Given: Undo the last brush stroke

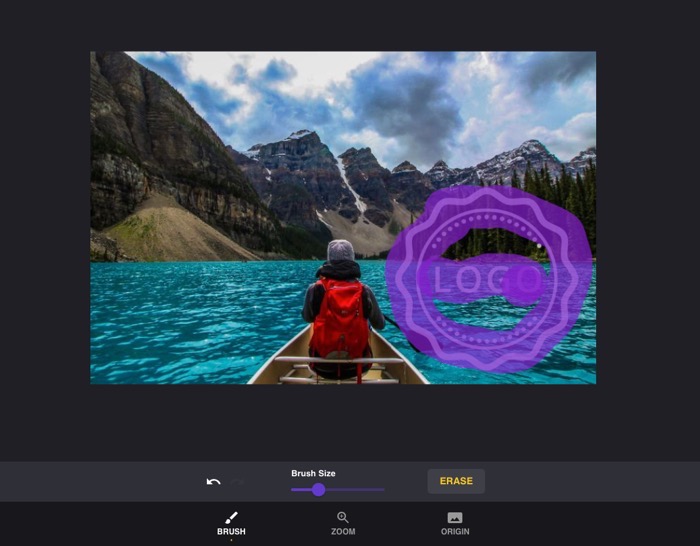Looking at the screenshot, I should point(213,482).
